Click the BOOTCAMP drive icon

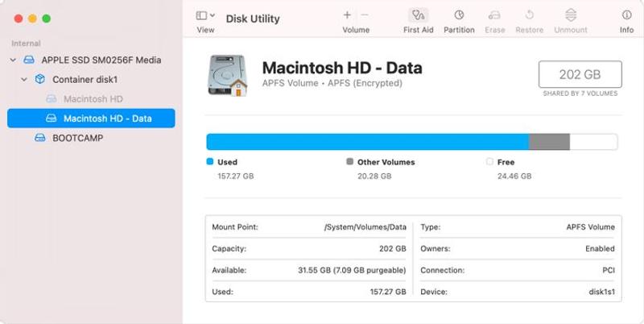coord(39,138)
